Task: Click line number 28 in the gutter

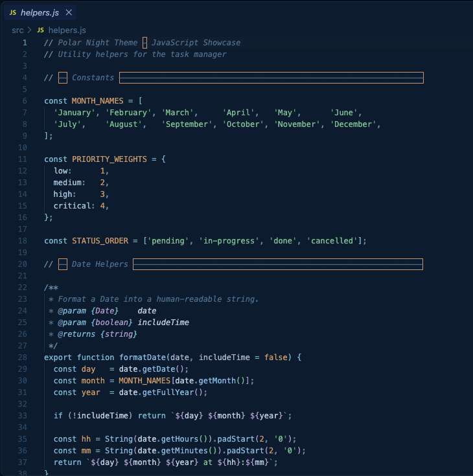Action: (23, 357)
